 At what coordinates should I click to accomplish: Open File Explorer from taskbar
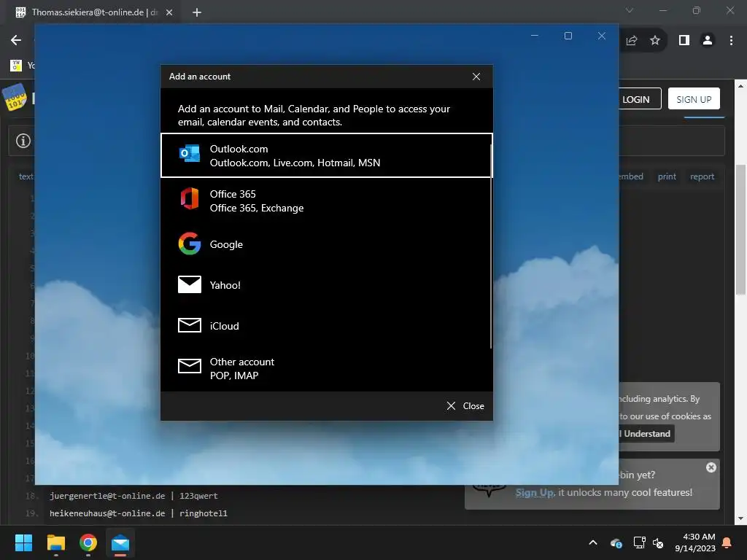pyautogui.click(x=55, y=542)
